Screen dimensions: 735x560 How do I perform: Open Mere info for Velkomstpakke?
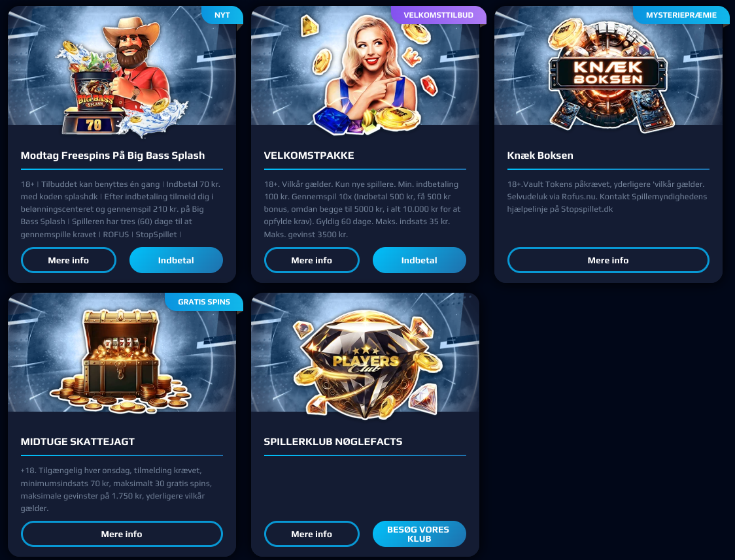tap(312, 260)
